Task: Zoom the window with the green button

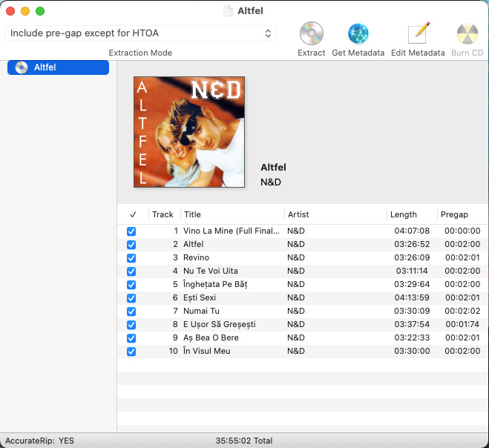Action: click(x=40, y=11)
